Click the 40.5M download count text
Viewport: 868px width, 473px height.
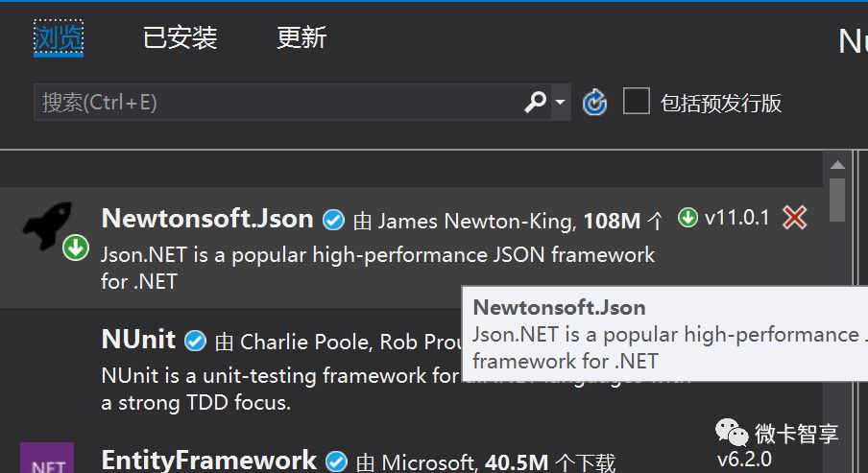tap(517, 462)
